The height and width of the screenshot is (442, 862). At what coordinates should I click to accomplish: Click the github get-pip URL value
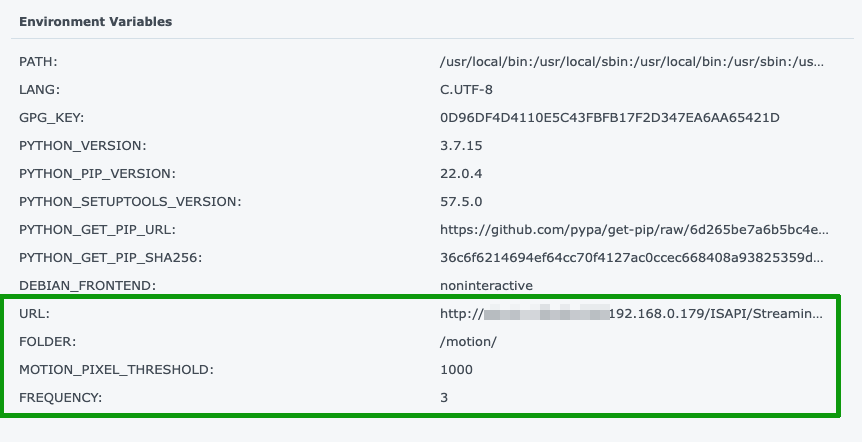point(634,230)
